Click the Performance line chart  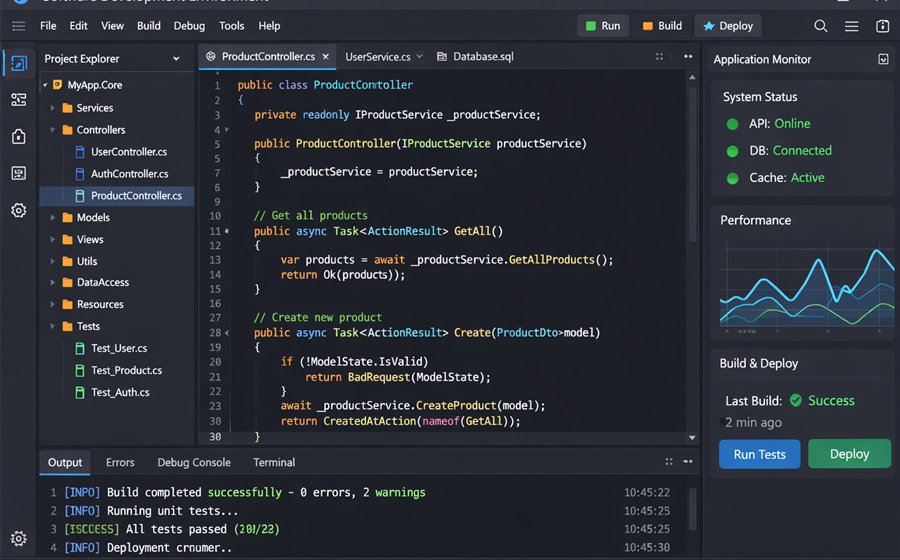point(807,287)
